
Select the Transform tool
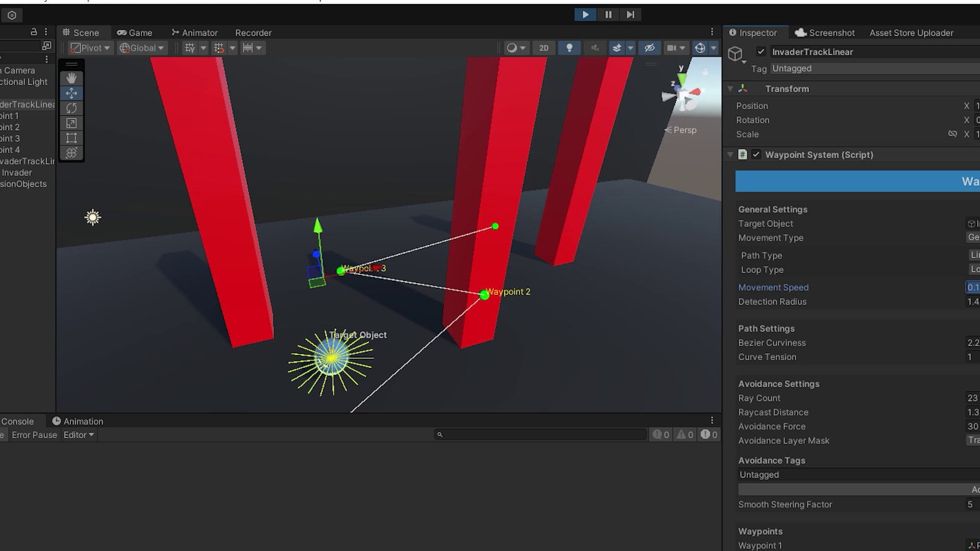pyautogui.click(x=71, y=153)
